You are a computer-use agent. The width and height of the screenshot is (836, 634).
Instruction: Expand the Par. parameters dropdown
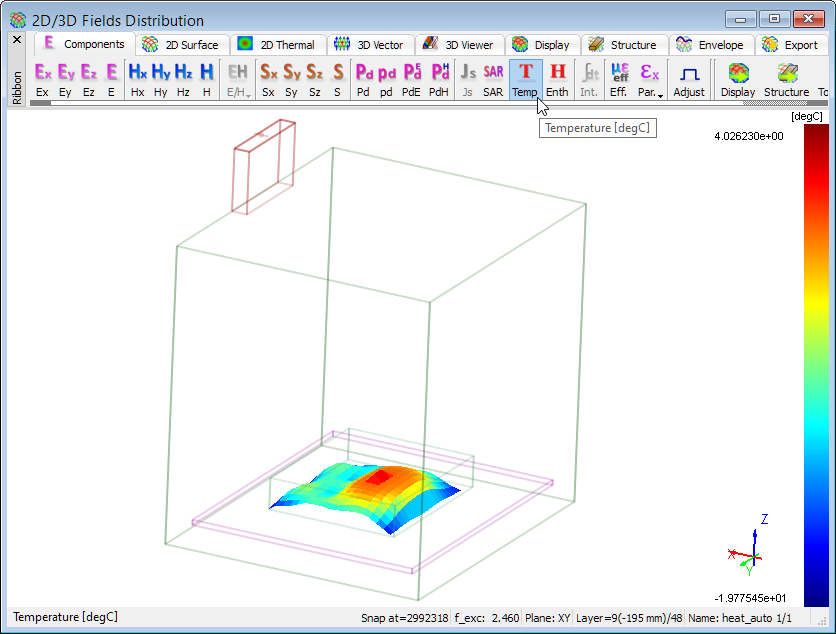pyautogui.click(x=651, y=79)
